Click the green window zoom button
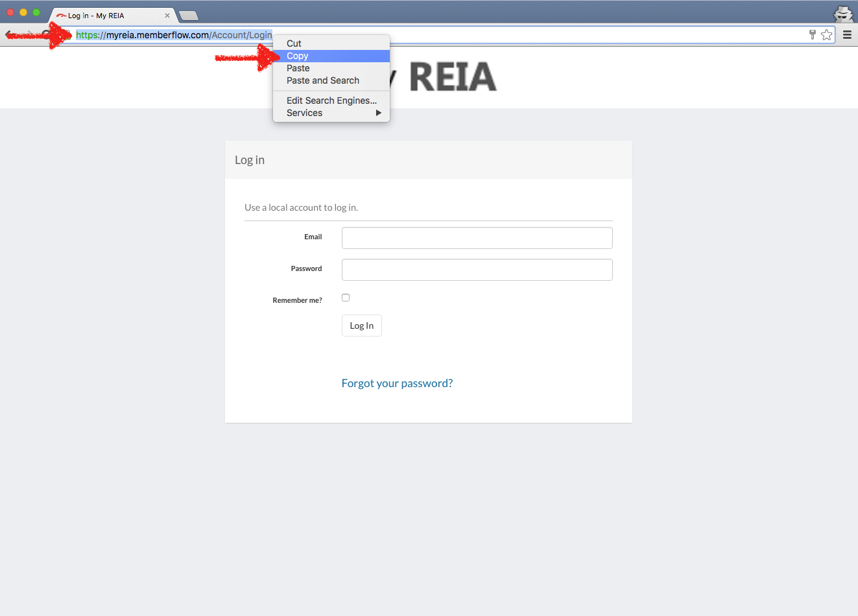 click(36, 12)
